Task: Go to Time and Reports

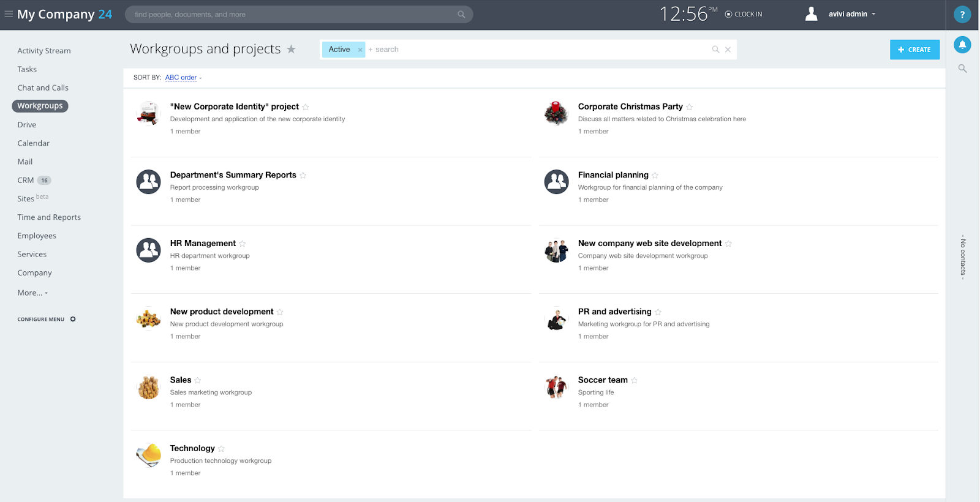Action: click(x=49, y=217)
